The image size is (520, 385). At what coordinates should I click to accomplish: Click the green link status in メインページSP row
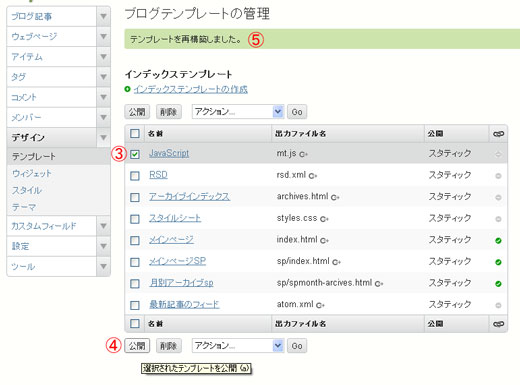498,262
